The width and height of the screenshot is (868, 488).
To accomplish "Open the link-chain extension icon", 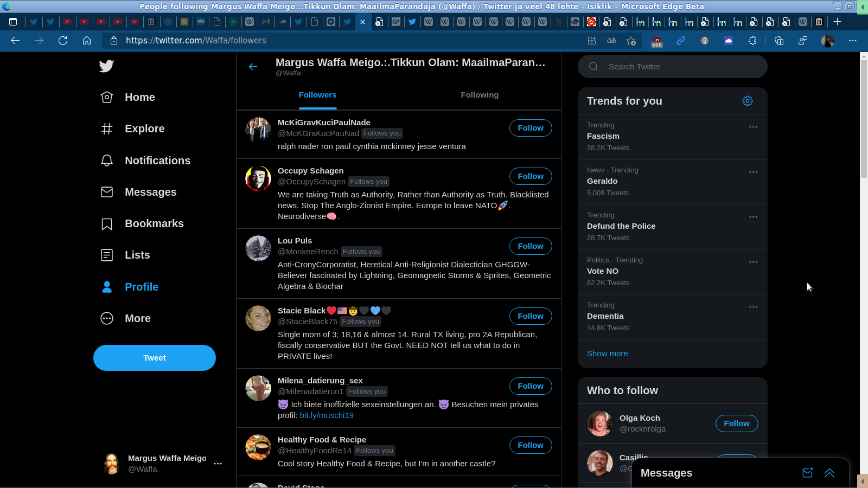I will pos(681,41).
